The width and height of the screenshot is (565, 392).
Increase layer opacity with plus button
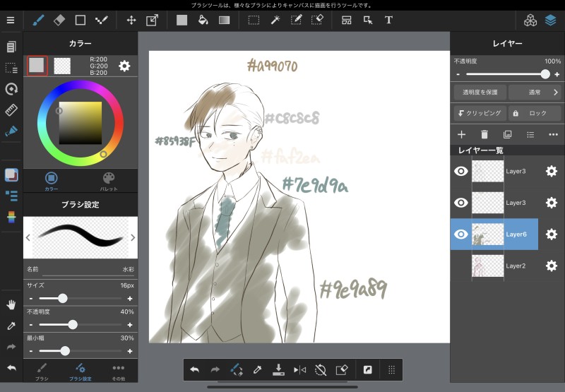[x=557, y=74]
